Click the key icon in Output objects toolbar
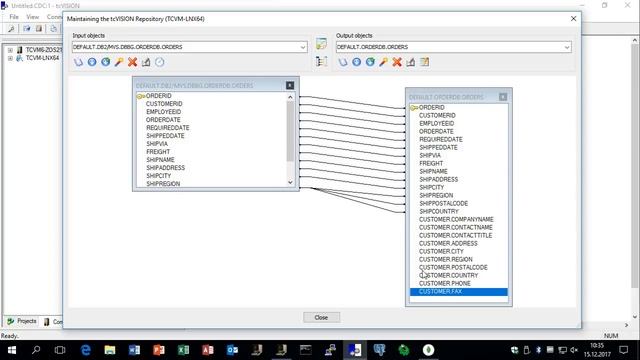 pyautogui.click(x=383, y=62)
